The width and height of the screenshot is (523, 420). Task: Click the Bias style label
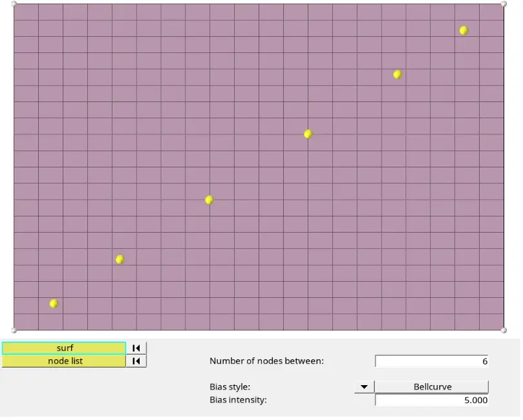coord(231,388)
